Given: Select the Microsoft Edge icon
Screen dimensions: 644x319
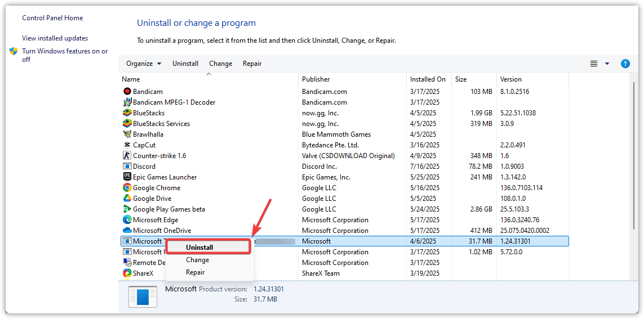Looking at the screenshot, I should point(127,220).
